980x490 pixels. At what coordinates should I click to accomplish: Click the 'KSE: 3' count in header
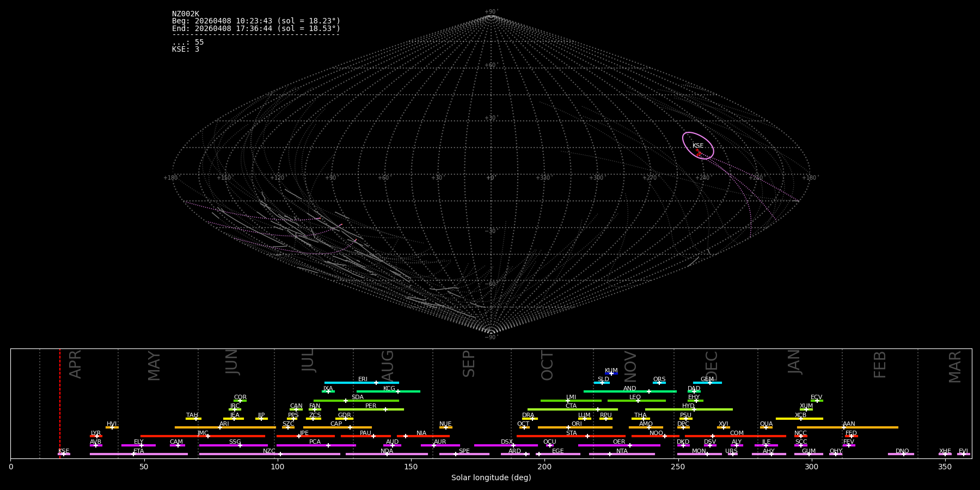[186, 49]
